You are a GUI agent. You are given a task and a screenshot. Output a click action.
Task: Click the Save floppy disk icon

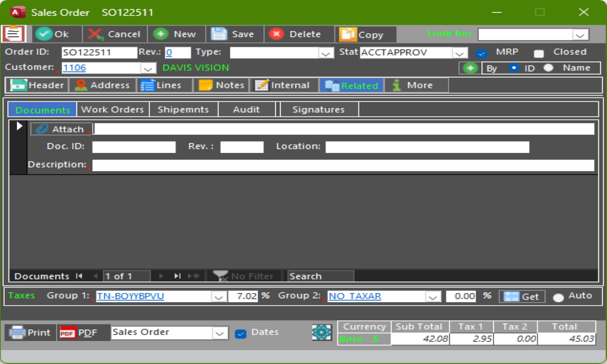[x=219, y=34]
